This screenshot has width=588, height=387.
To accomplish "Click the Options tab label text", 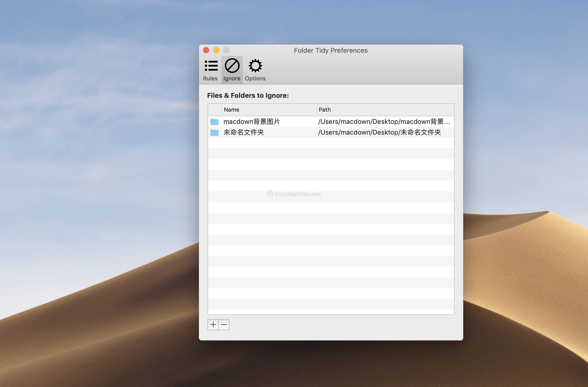I will tap(255, 78).
